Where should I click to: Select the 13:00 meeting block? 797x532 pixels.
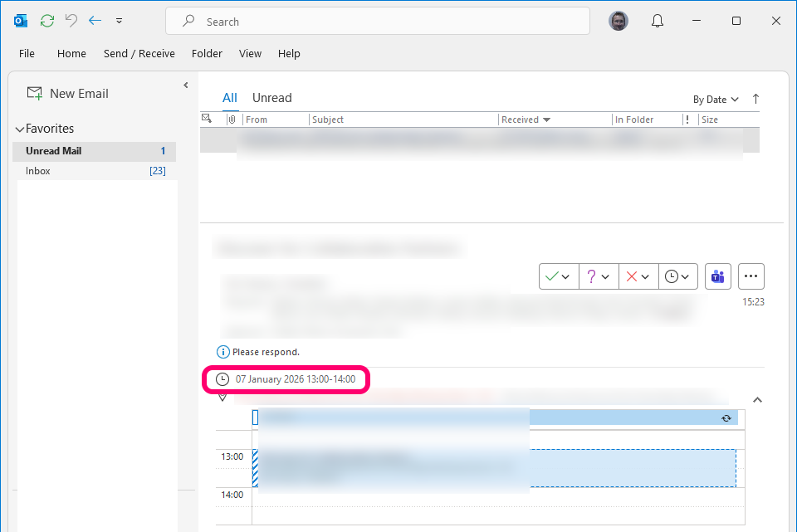[494, 468]
